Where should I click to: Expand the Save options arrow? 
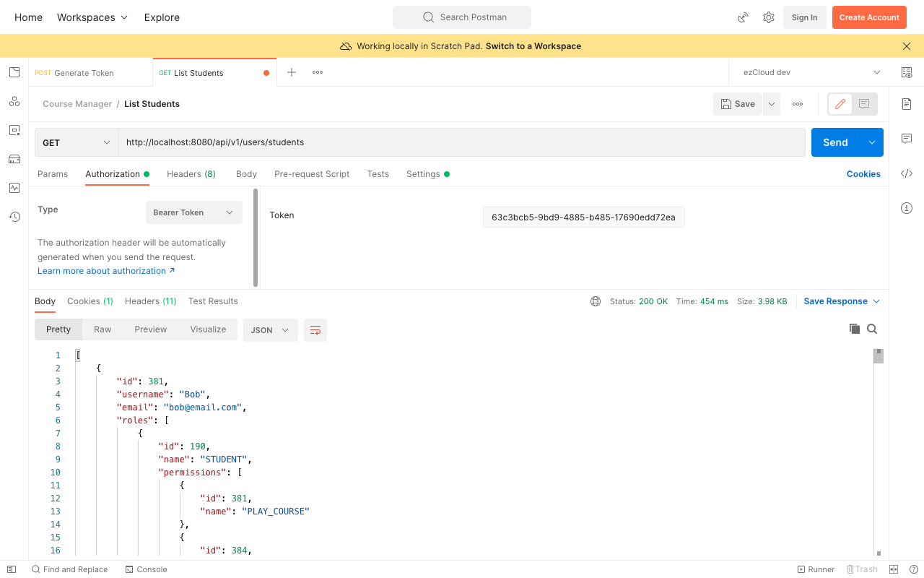point(772,104)
